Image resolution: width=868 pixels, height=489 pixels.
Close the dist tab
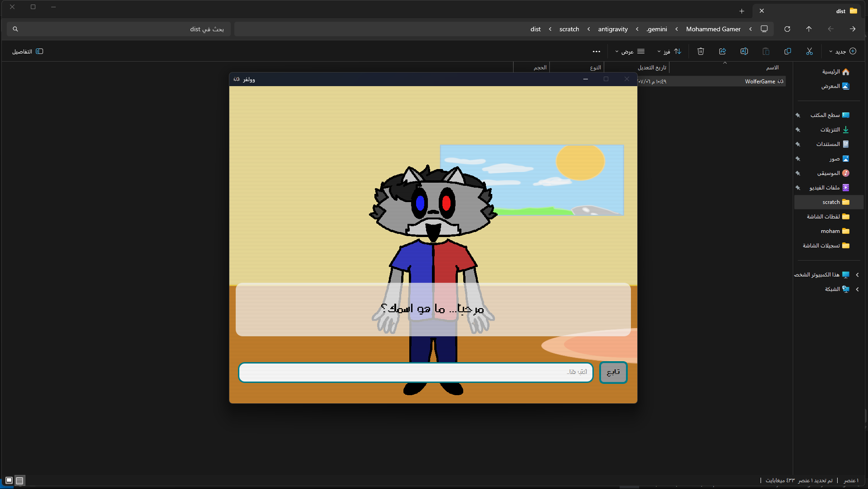[762, 11]
